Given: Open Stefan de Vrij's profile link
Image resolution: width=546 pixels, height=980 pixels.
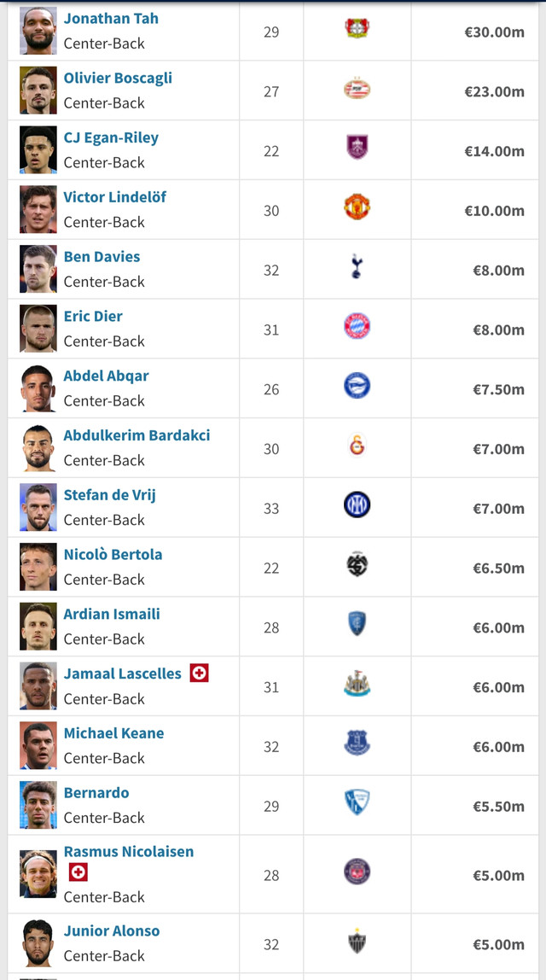Looking at the screenshot, I should [110, 495].
